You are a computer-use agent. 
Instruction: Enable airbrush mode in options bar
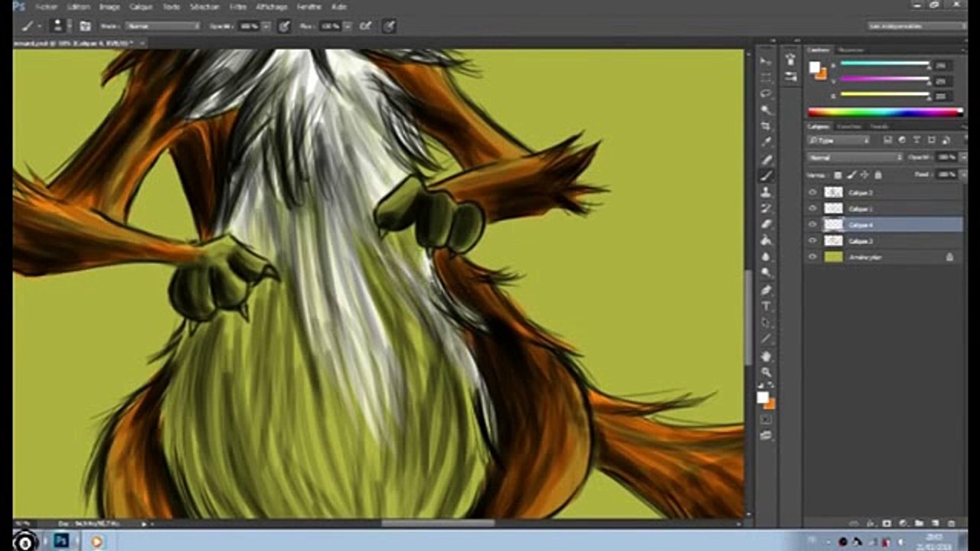pos(365,26)
